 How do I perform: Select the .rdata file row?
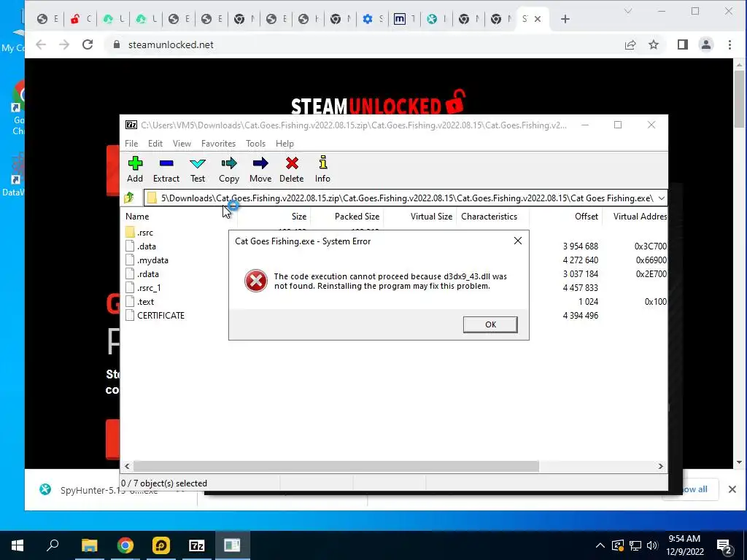pos(147,274)
